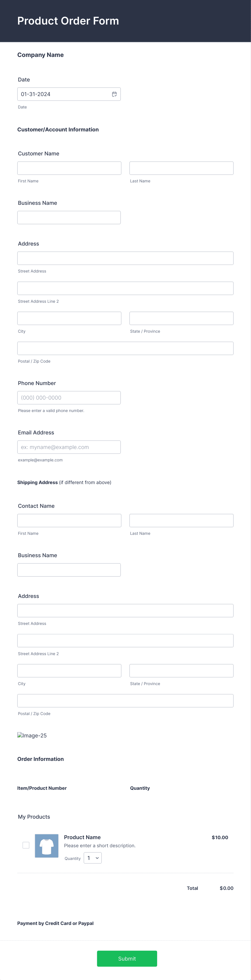Focus the Email Address field
Viewport: 251px width, 980px height.
coord(69,447)
